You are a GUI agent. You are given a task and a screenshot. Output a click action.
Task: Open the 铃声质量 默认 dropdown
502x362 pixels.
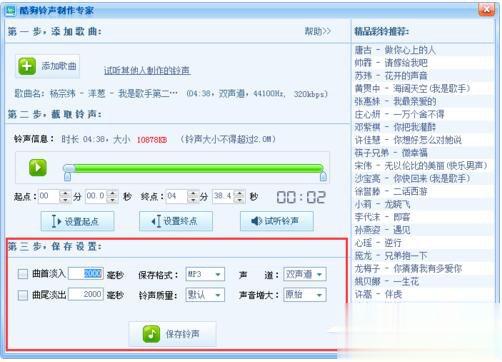click(205, 295)
